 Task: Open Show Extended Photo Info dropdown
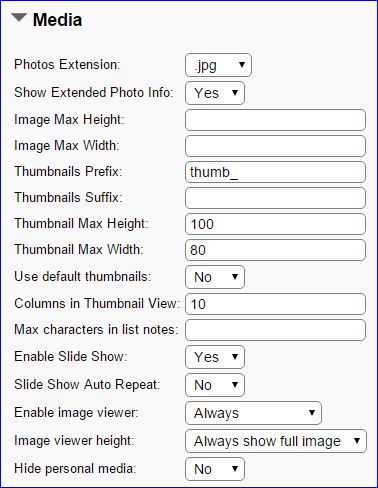click(215, 93)
